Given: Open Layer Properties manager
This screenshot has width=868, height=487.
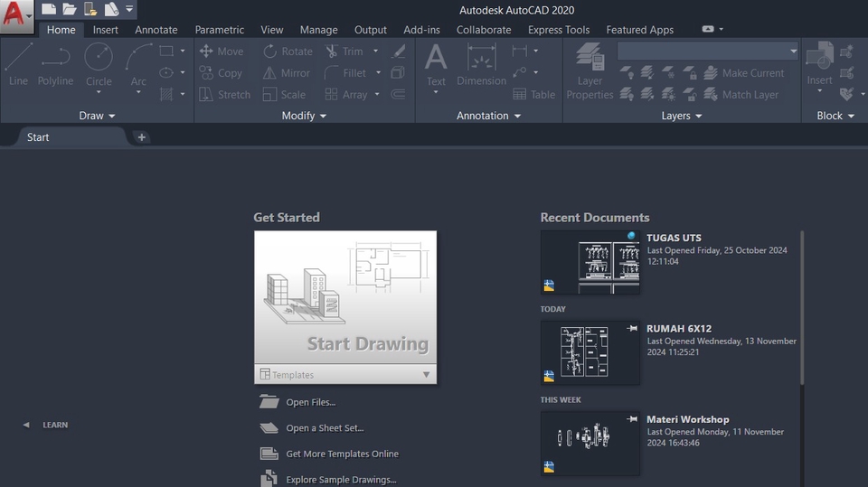Looking at the screenshot, I should click(590, 72).
